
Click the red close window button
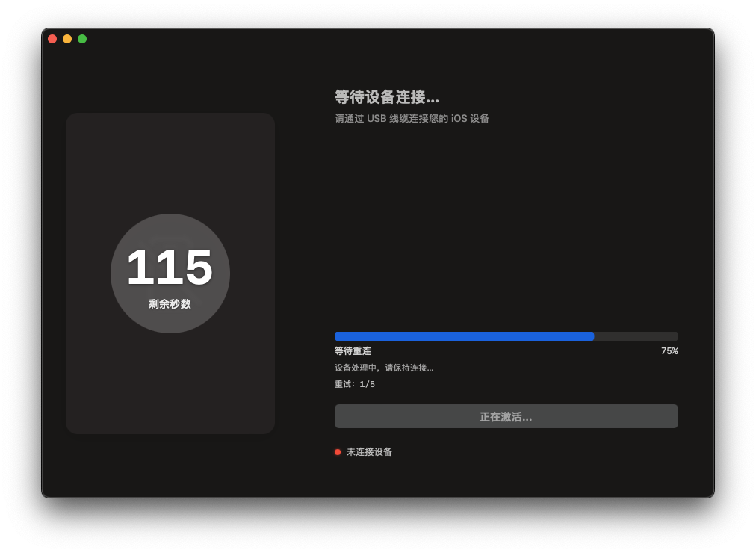coord(52,39)
